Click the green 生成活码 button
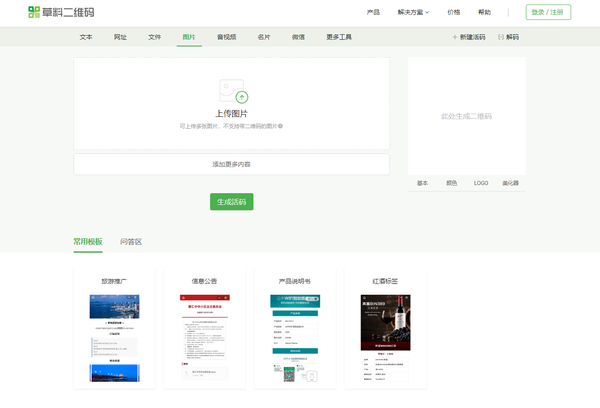600x408 pixels. pyautogui.click(x=232, y=202)
